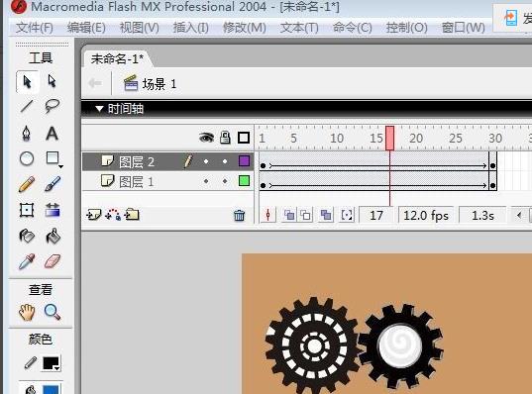The height and width of the screenshot is (394, 532).
Task: Open the 插入(I) menu
Action: point(191,28)
